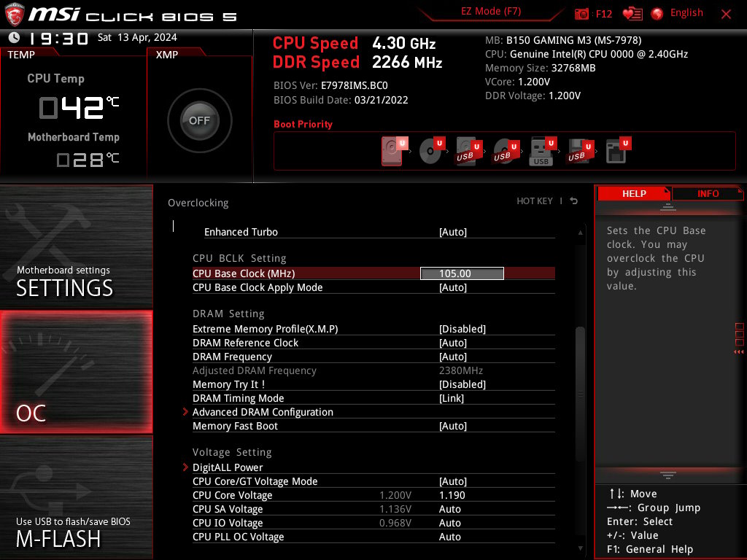
Task: Click the help panel top grip handle
Action: click(x=667, y=206)
